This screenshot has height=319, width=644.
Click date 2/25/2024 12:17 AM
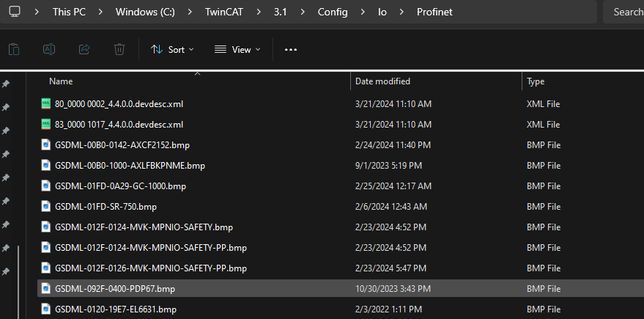coord(393,186)
